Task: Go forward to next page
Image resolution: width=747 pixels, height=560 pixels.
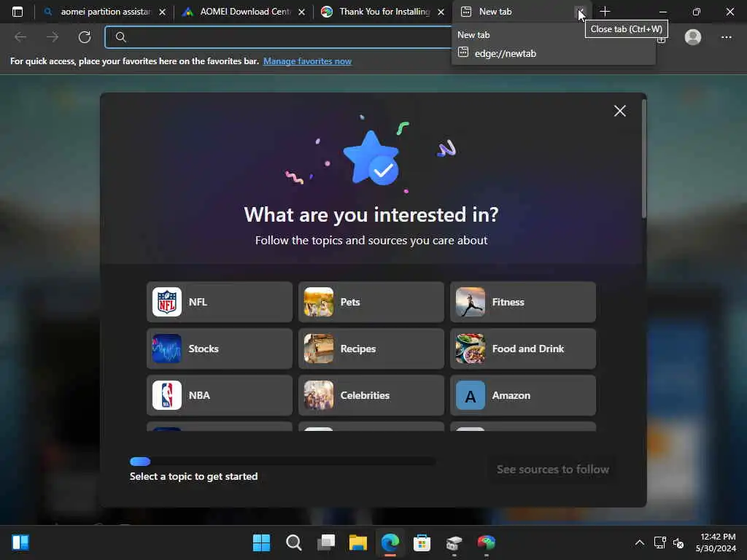Action: pos(53,37)
